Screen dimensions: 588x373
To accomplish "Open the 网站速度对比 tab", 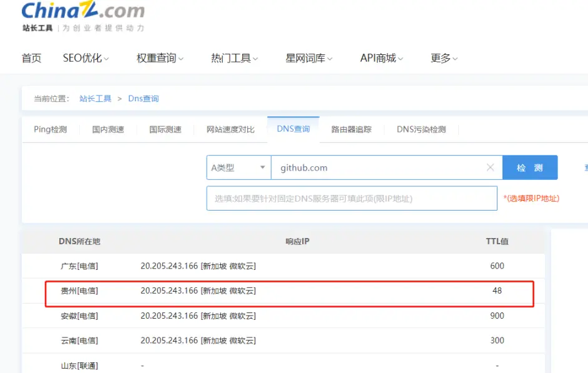I will coord(230,129).
